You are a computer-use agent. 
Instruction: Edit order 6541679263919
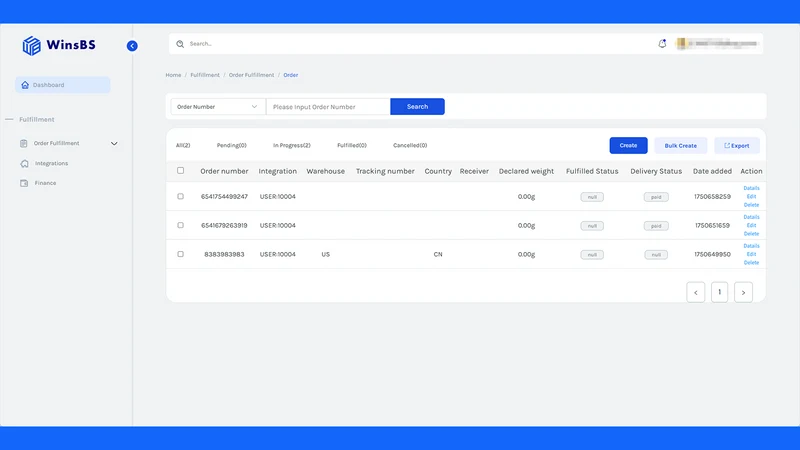752,226
